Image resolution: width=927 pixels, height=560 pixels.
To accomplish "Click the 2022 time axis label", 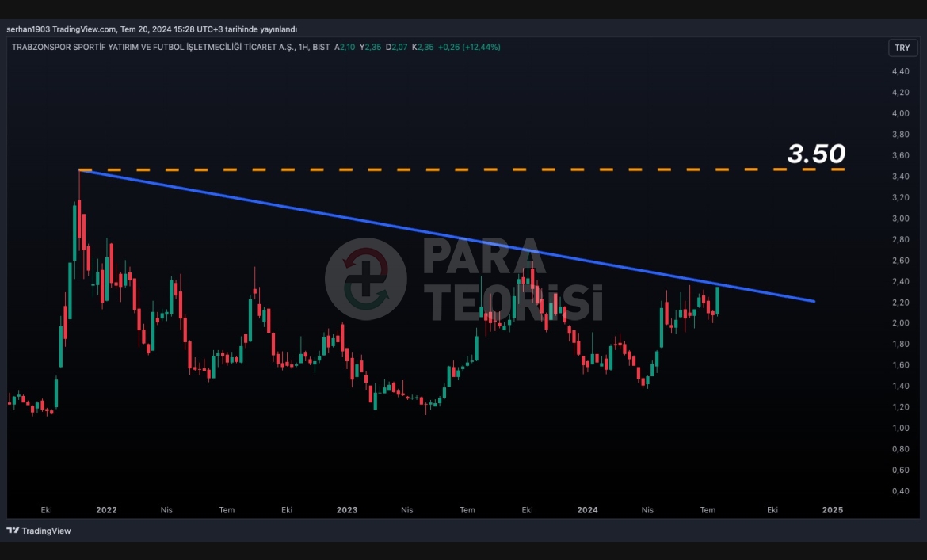I will point(106,510).
